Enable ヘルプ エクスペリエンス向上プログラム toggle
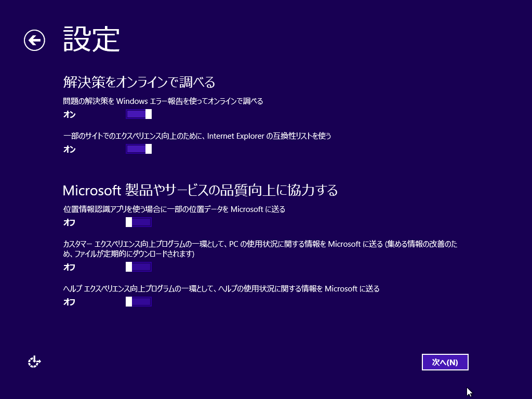Screen dimensions: 532x399 pos(139,302)
